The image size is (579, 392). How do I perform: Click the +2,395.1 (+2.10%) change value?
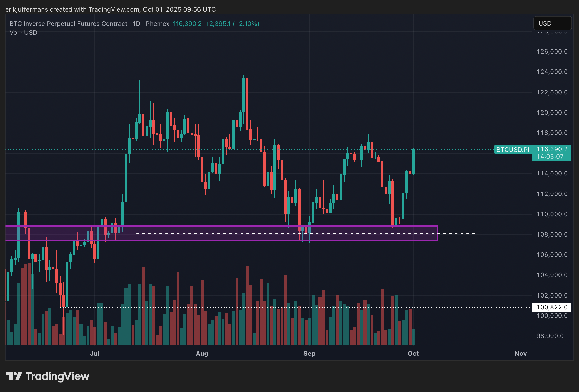pyautogui.click(x=232, y=24)
